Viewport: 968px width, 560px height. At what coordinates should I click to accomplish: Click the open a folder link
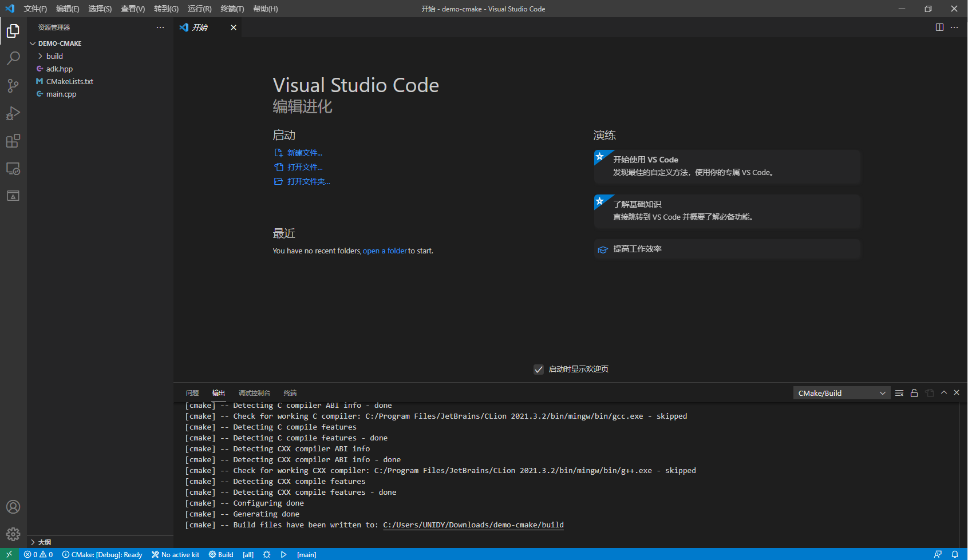point(385,251)
